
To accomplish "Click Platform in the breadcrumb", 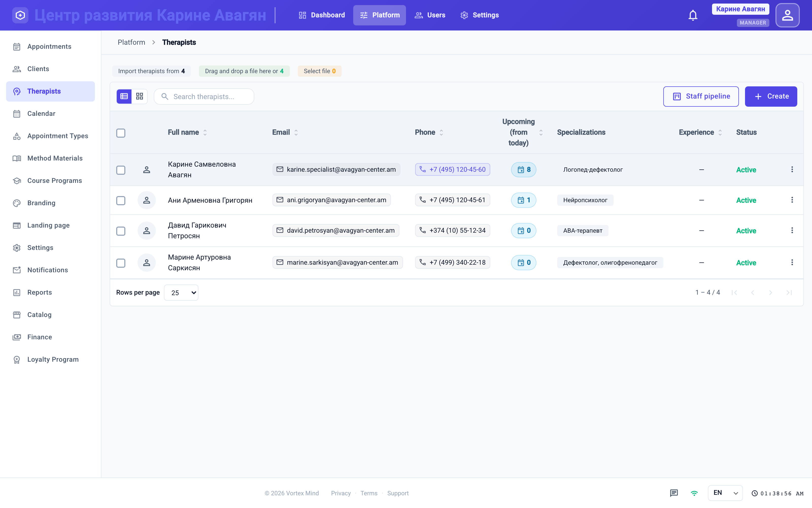I will coord(131,42).
